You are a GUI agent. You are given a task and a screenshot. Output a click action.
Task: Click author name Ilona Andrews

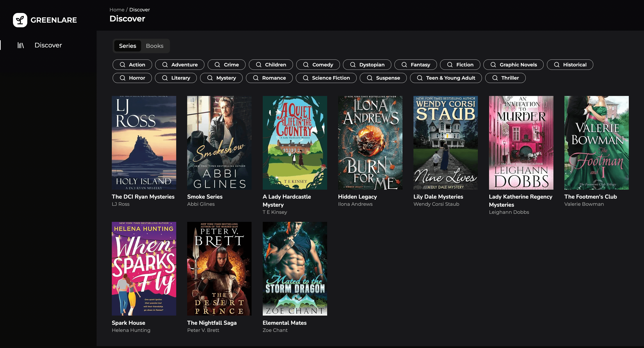coord(355,204)
